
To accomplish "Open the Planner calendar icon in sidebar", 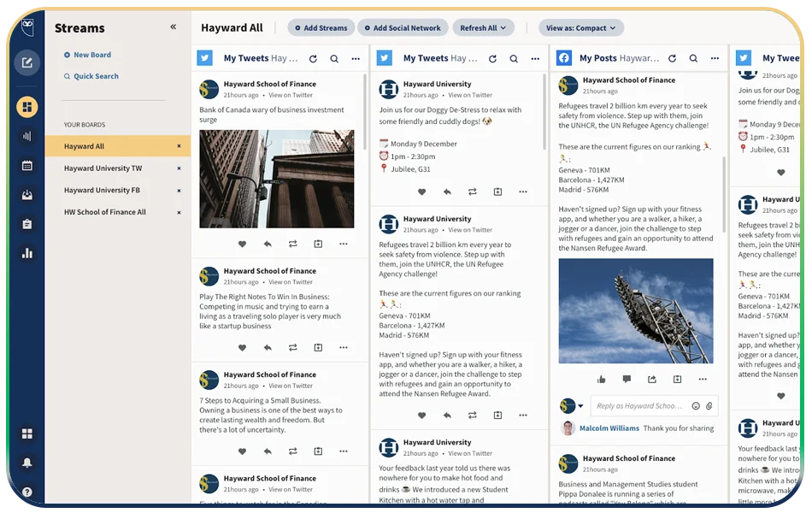I will click(27, 166).
